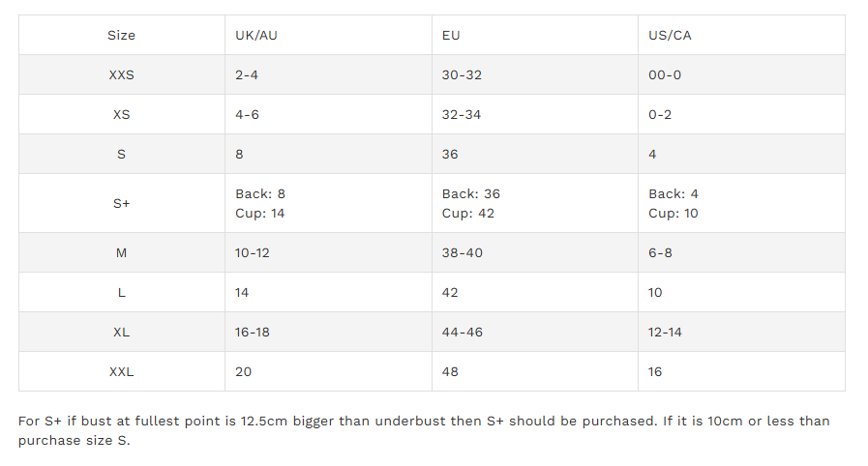Select the XS size row label
868x466 pixels.
(x=121, y=115)
